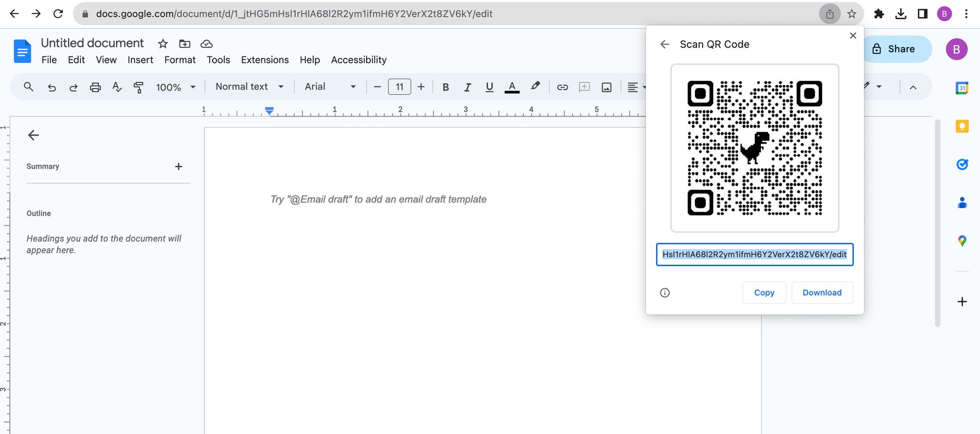The width and height of the screenshot is (980, 434).
Task: Open Google Tasks side panel
Action: tap(962, 164)
